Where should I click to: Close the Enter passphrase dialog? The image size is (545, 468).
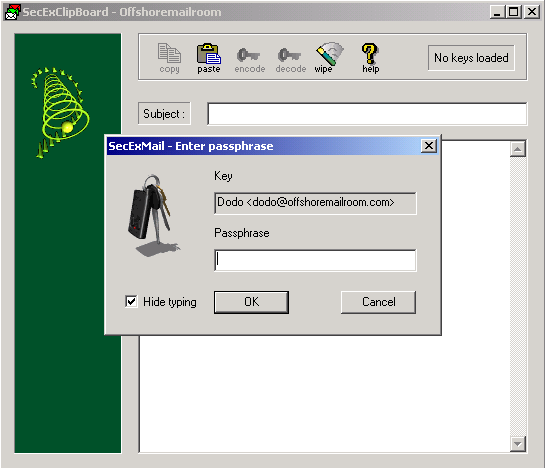(x=429, y=146)
